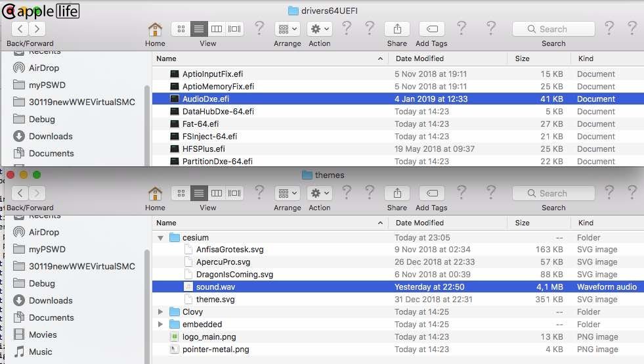Select AptioMemoryFix.efi file
644x364 pixels.
point(398,86)
